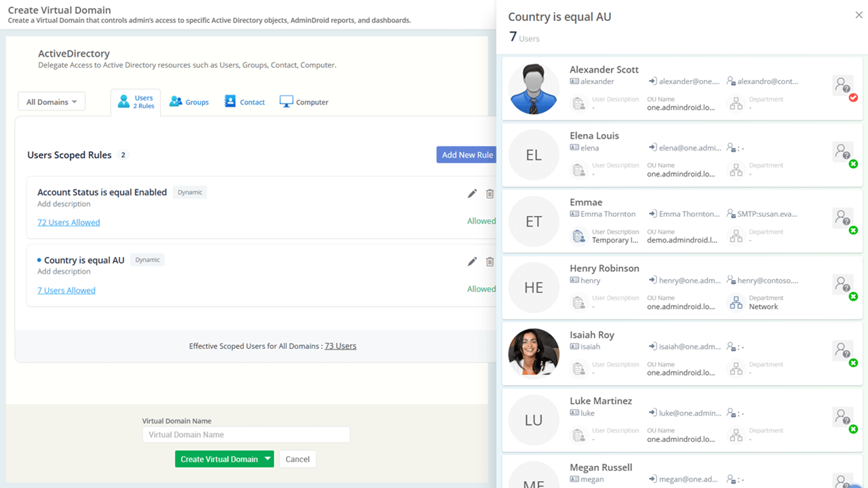Click the green status badge on Luke Martinez
Screen dimensions: 868x488
pyautogui.click(x=853, y=429)
